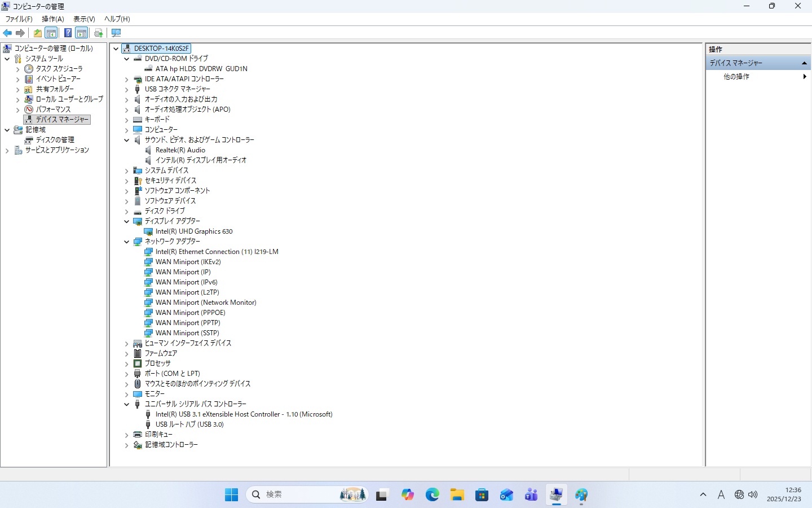Image resolution: width=812 pixels, height=508 pixels.
Task: Expand the プロセッサ category
Action: 127,364
